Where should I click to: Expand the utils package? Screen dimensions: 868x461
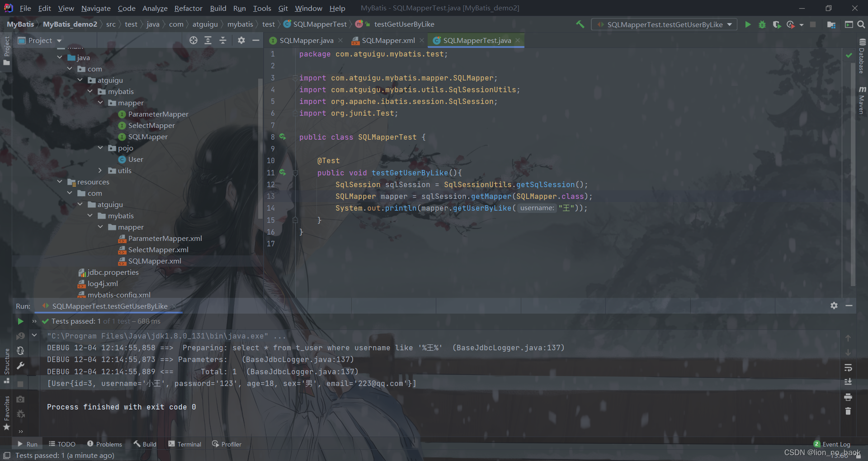100,170
